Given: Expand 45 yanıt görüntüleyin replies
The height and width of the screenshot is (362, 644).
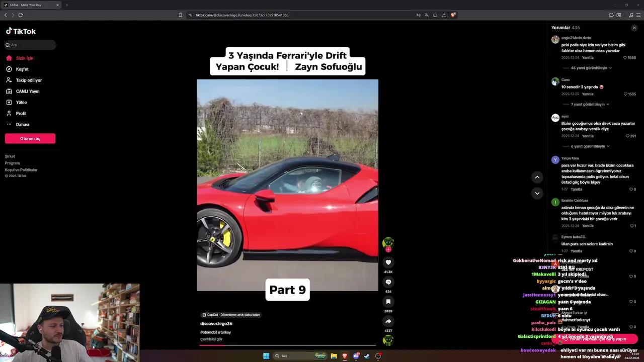Looking at the screenshot, I should click(591, 68).
